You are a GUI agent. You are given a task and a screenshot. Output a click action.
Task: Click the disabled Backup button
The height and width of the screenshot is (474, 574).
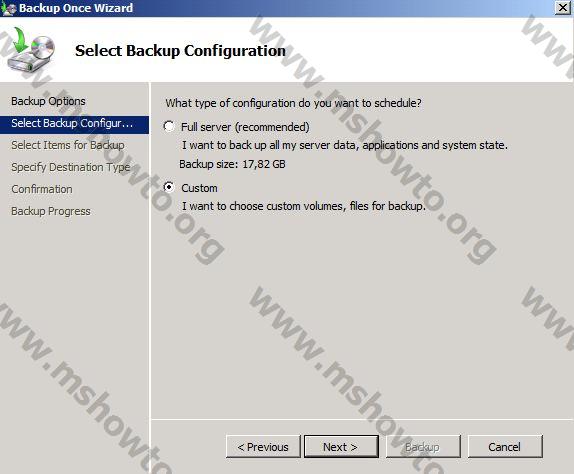[423, 447]
